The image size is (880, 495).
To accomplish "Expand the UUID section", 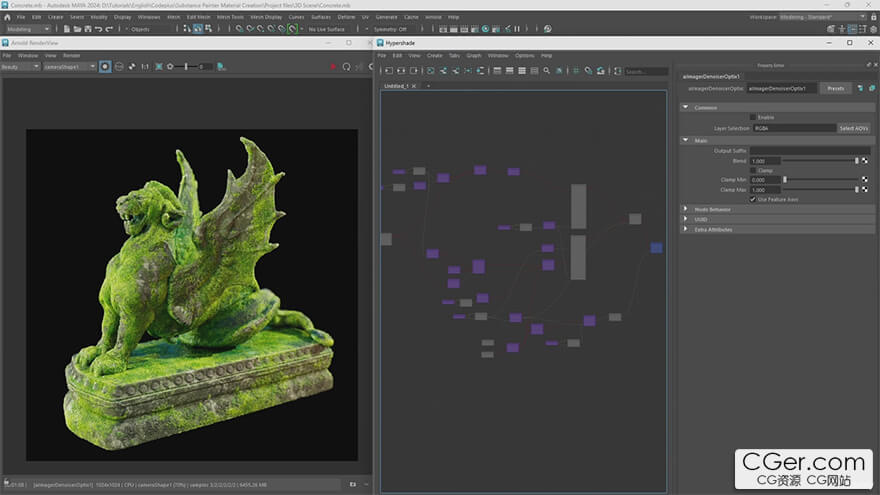I will 685,219.
